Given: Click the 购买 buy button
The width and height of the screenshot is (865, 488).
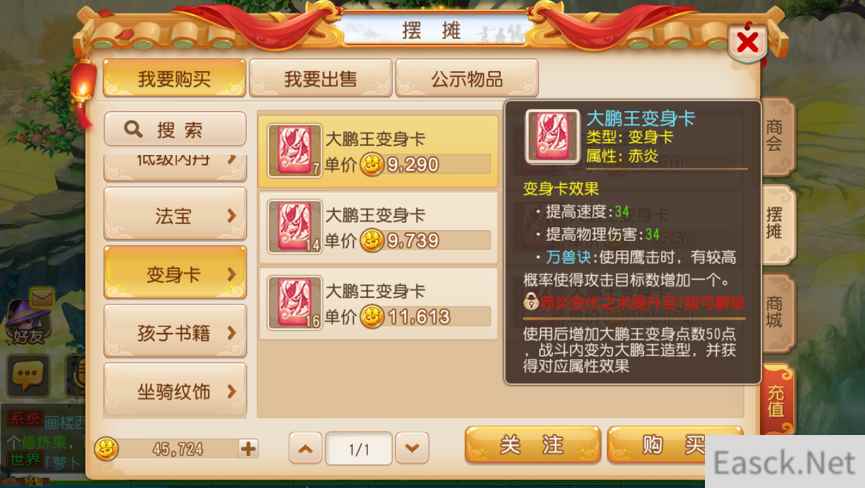Looking at the screenshot, I should 656,444.
